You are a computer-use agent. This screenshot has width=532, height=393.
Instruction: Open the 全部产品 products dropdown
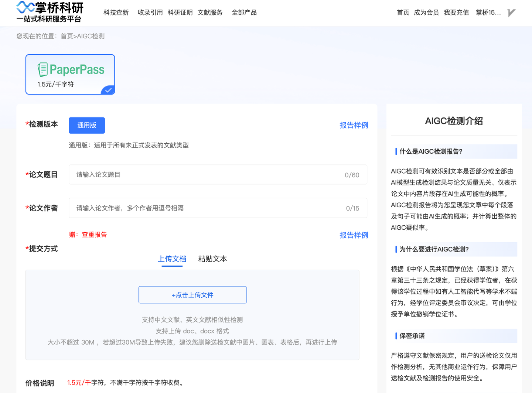tap(244, 12)
